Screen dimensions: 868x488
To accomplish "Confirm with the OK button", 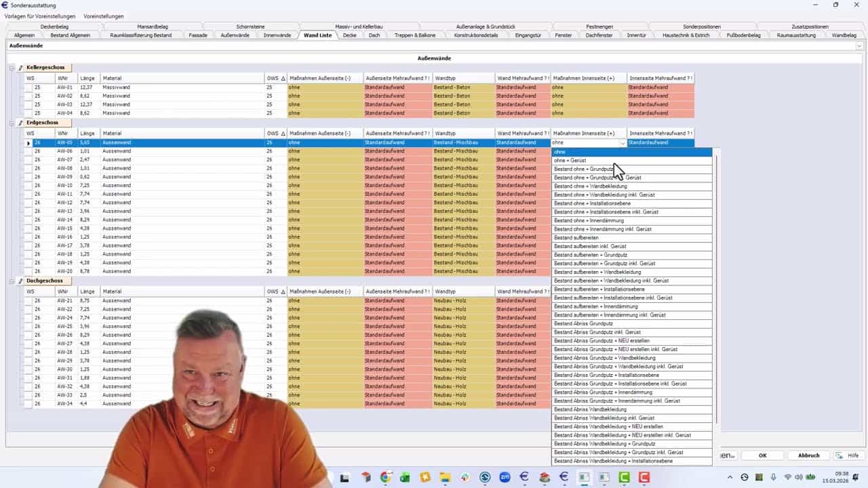I will point(762,455).
